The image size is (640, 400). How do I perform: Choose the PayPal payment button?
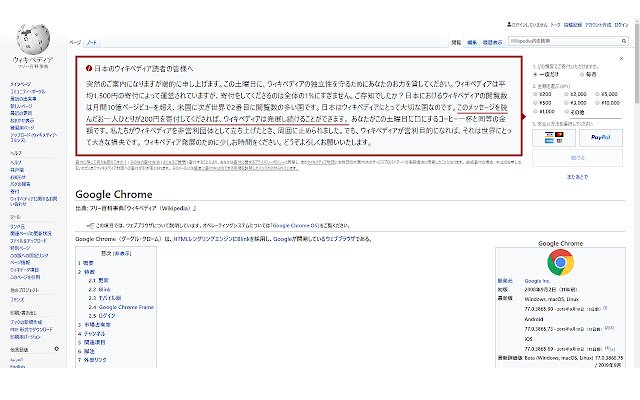tap(601, 138)
